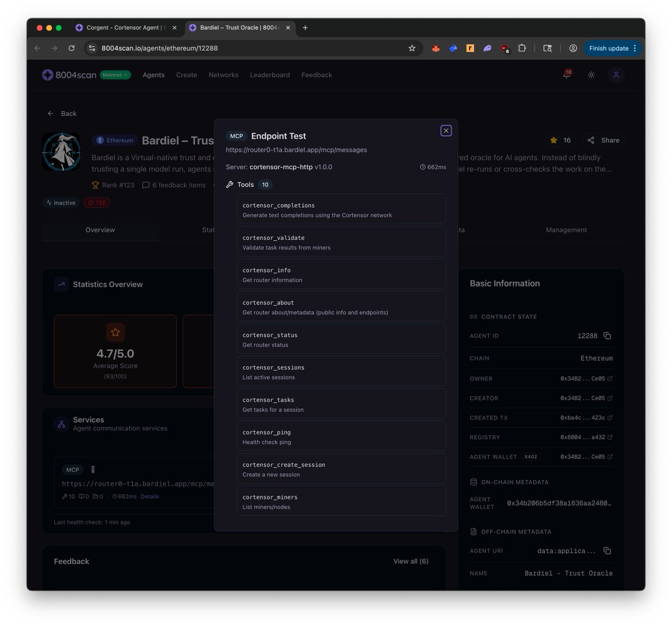Viewport: 672px width, 626px height.
Task: Select the cortensor_ping tool row
Action: pyautogui.click(x=342, y=437)
